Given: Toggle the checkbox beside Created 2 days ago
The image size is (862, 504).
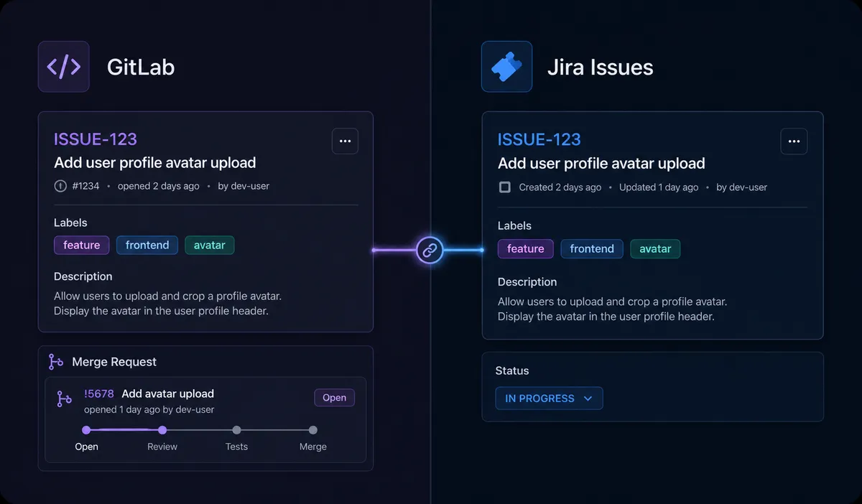Looking at the screenshot, I should click(x=505, y=187).
